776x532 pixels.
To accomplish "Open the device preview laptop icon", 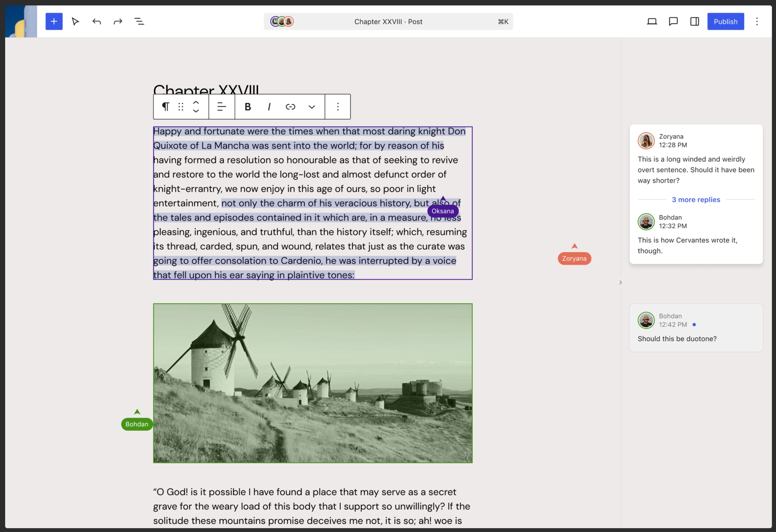I will click(x=652, y=21).
